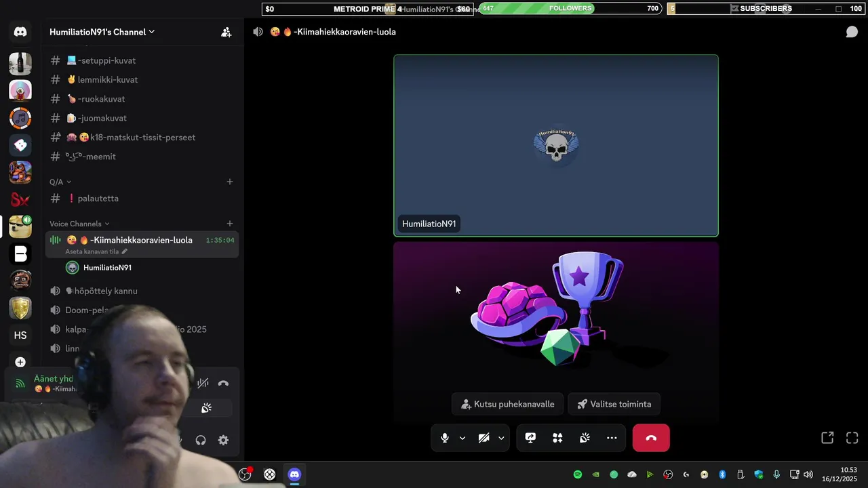Toggle speaker icon in call header
The height and width of the screenshot is (488, 868).
click(x=258, y=32)
